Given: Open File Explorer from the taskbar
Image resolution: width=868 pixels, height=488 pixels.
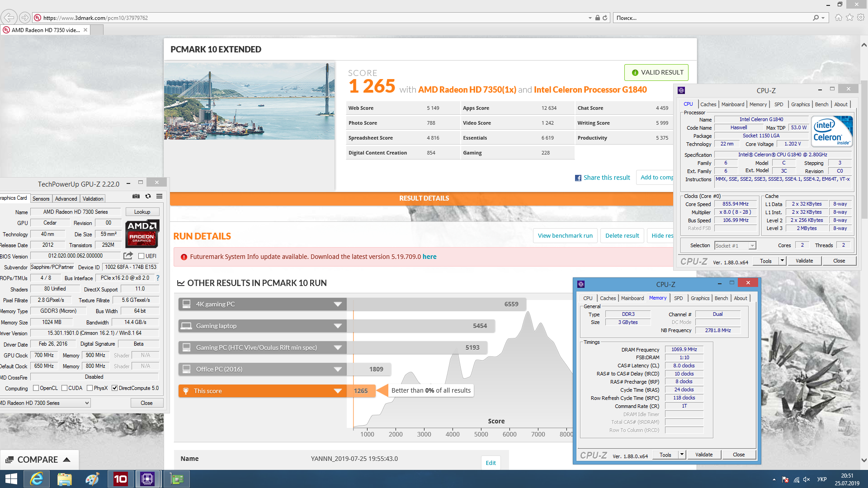Looking at the screenshot, I should (x=65, y=479).
